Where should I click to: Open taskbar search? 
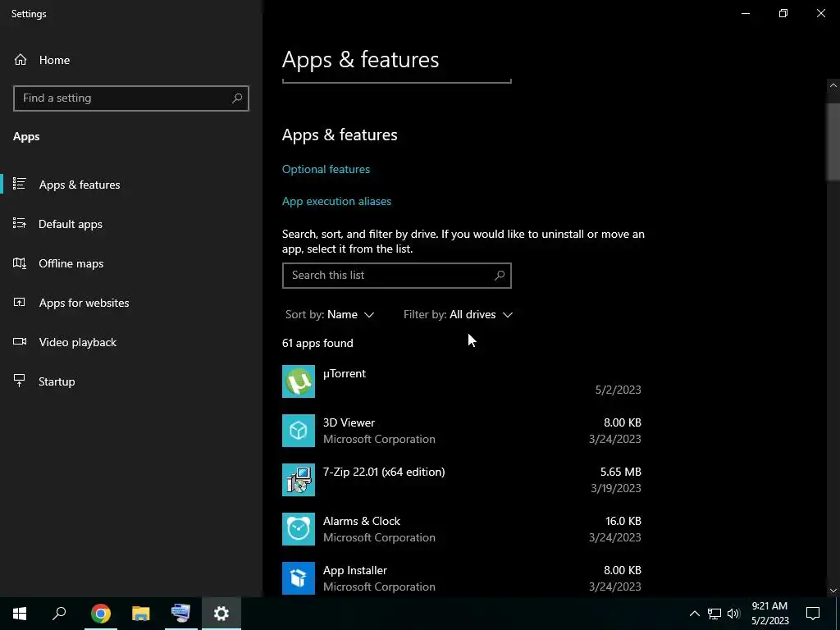[59, 614]
